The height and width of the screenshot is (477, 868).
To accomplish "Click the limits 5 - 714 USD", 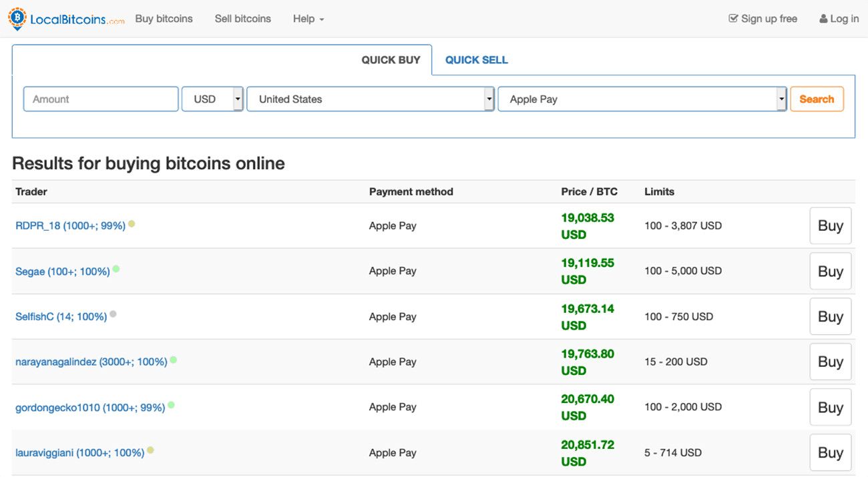I will point(673,452).
